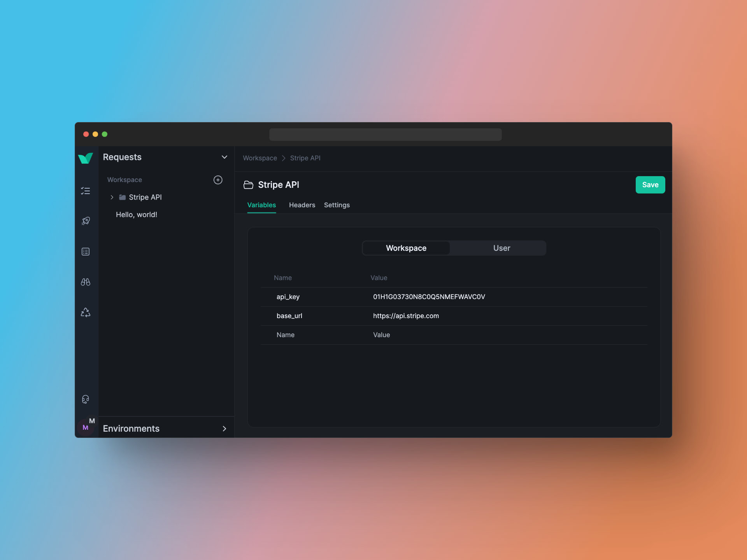This screenshot has width=747, height=560.
Task: Open the list document icon in sidebar
Action: point(86,252)
